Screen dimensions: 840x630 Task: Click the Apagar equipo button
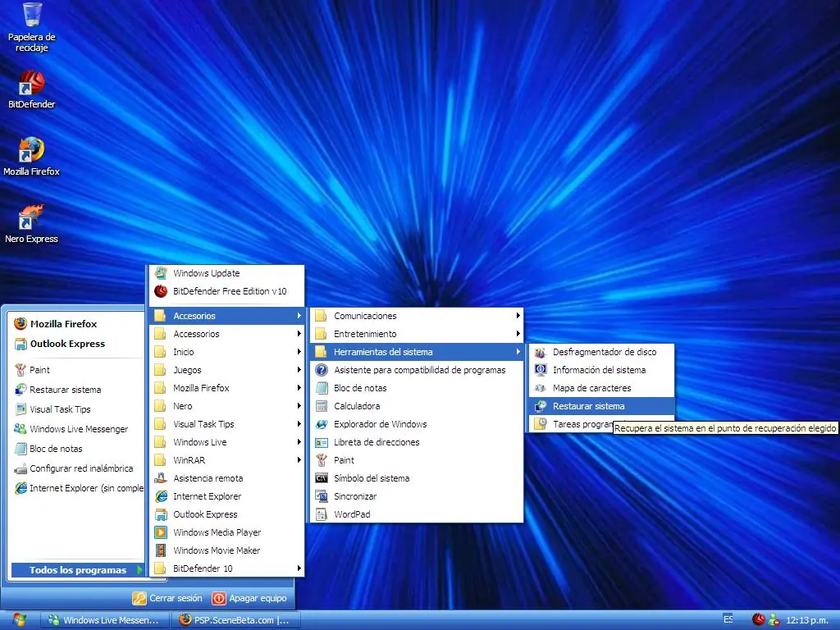[x=249, y=598]
